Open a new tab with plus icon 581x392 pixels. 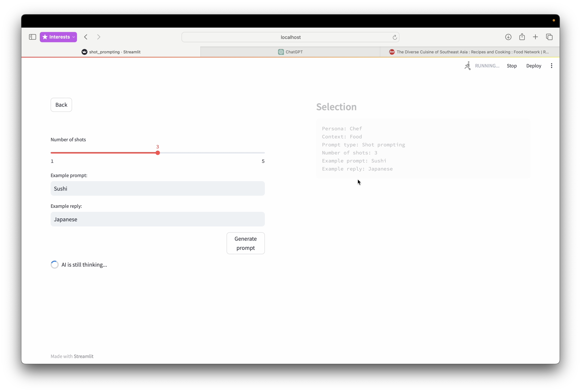535,37
